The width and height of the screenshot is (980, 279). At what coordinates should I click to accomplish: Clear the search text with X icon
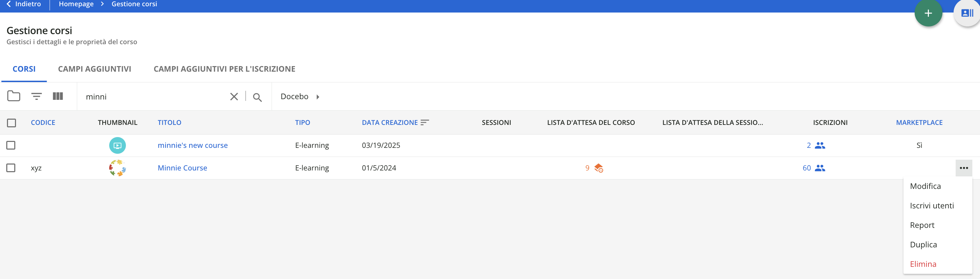(x=234, y=97)
